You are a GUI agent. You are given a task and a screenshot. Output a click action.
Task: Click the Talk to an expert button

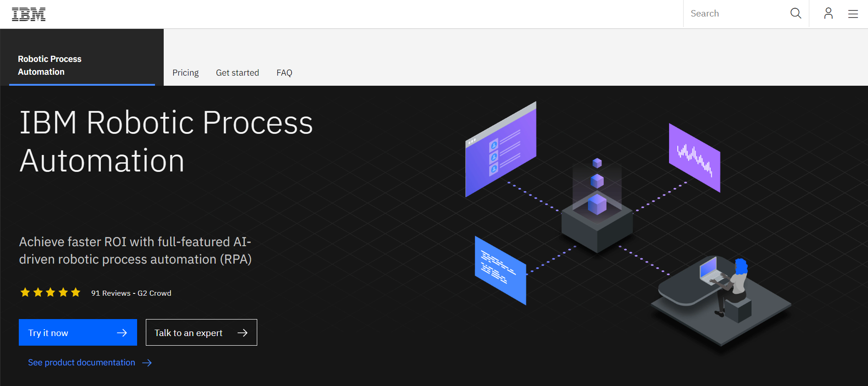201,332
